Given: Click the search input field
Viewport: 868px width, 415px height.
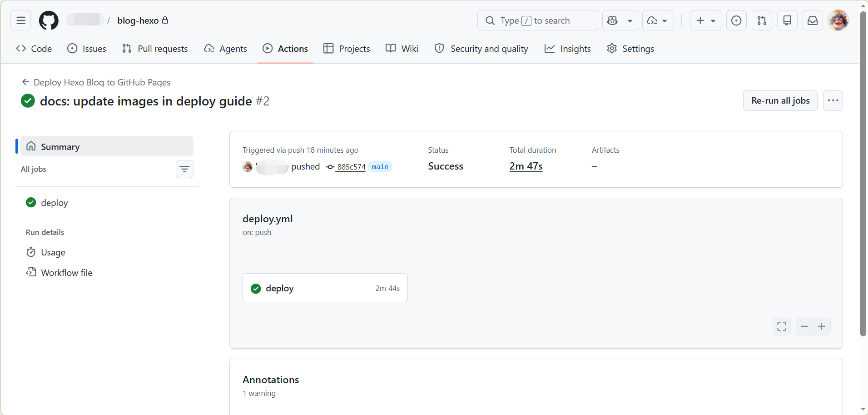Looking at the screenshot, I should coord(538,20).
